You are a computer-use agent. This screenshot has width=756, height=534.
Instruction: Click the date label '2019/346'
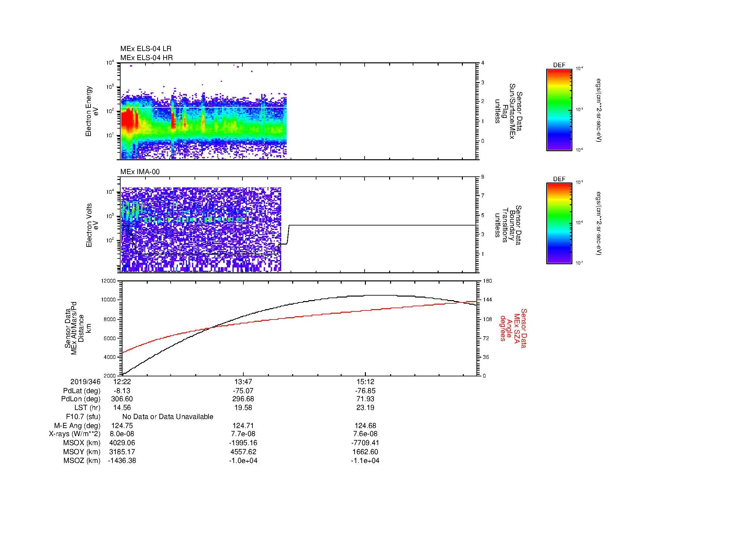pyautogui.click(x=85, y=382)
